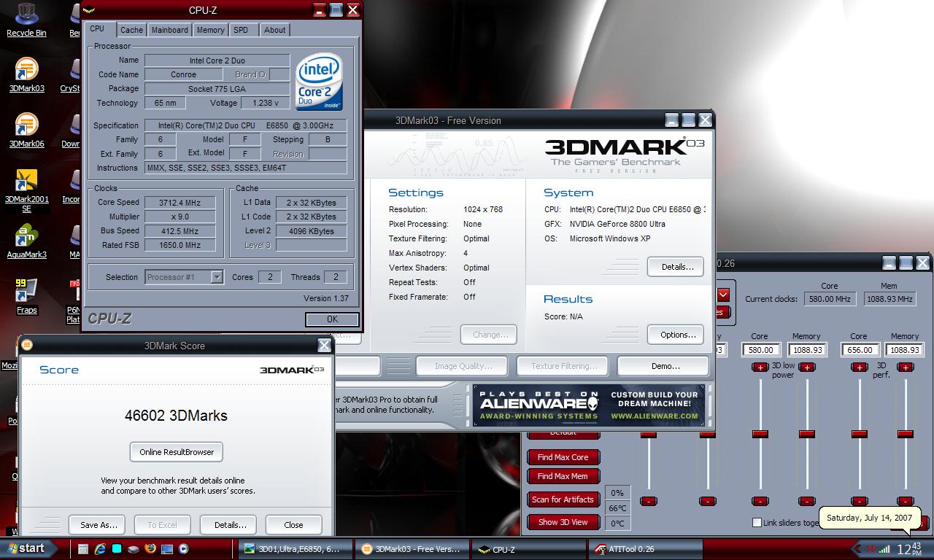934x560 pixels.
Task: Click Texture Filtering button in 3DMark03
Action: tap(563, 366)
